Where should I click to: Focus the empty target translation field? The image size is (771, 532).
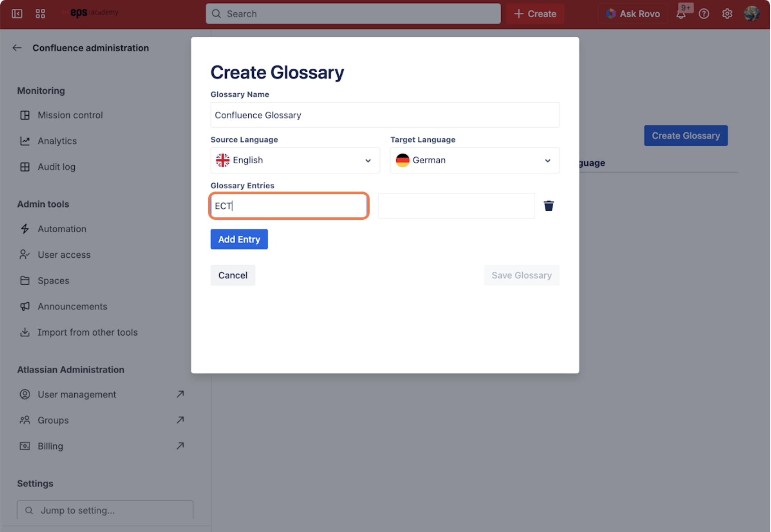[x=456, y=206]
